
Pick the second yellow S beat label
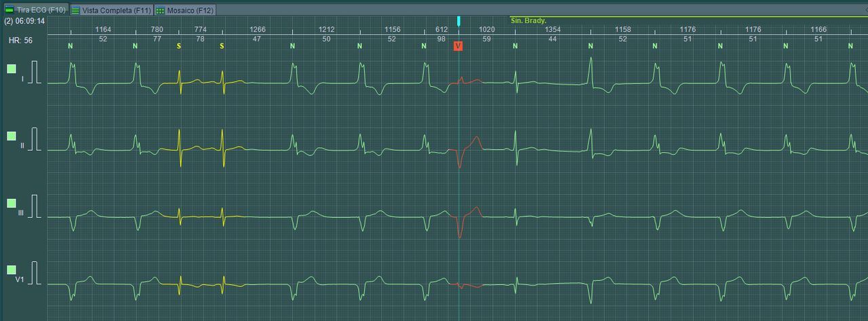coord(222,46)
